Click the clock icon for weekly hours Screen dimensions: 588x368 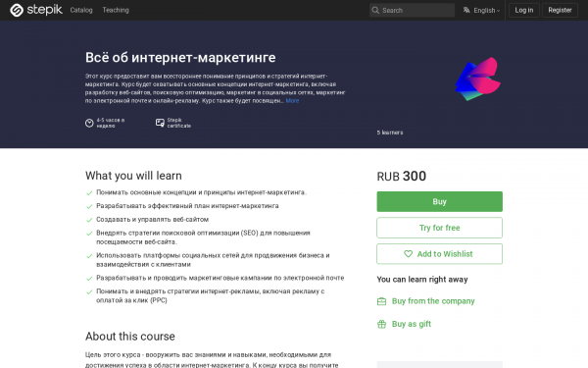[x=89, y=123]
